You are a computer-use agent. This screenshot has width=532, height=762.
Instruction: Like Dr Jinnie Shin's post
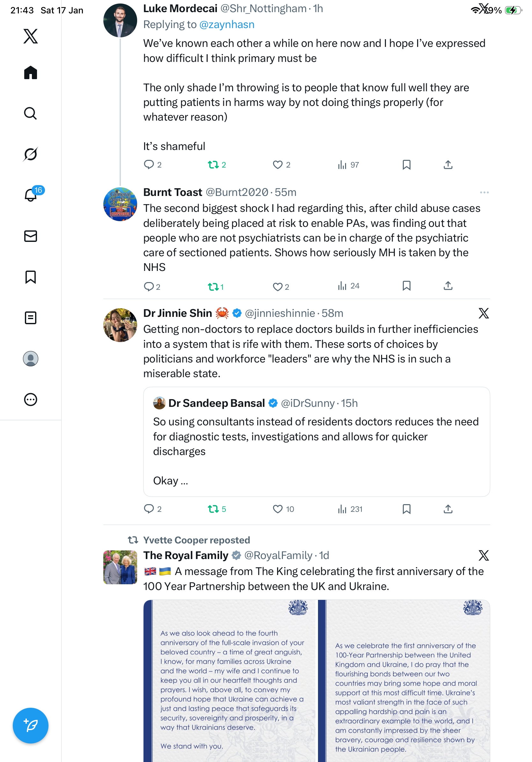277,509
